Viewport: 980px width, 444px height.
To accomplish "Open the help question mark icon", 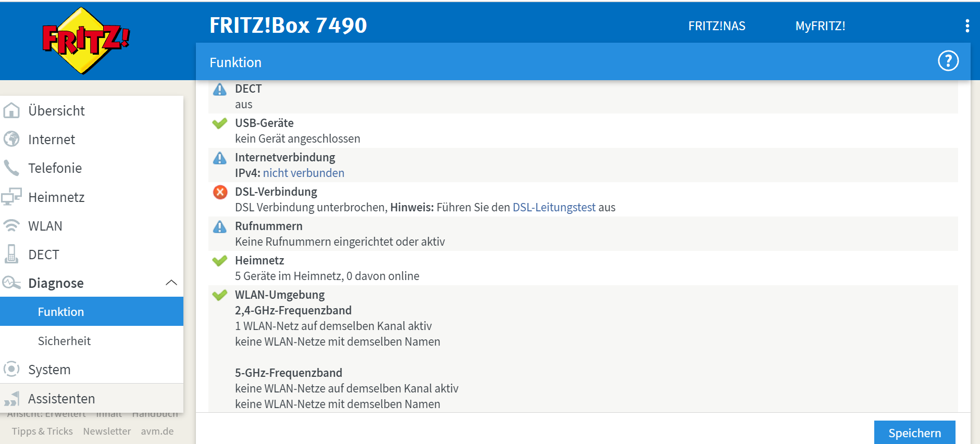I will [x=948, y=61].
